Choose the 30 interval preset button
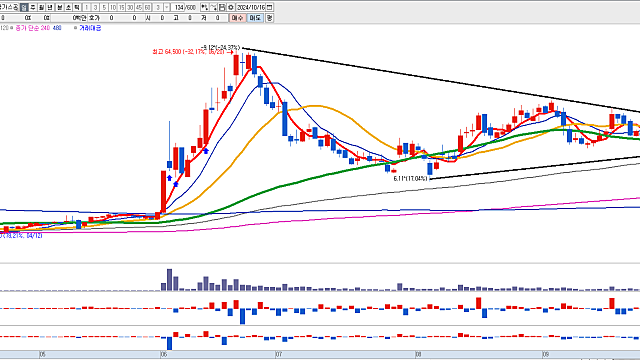The image size is (640, 360). 130,7
